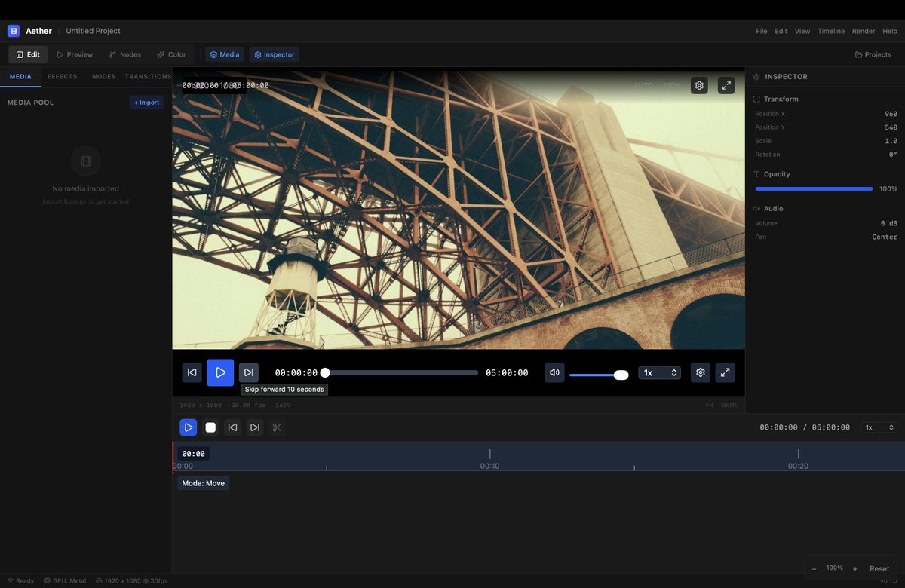Click the Untitled Project title
The width and height of the screenshot is (905, 588).
[93, 31]
